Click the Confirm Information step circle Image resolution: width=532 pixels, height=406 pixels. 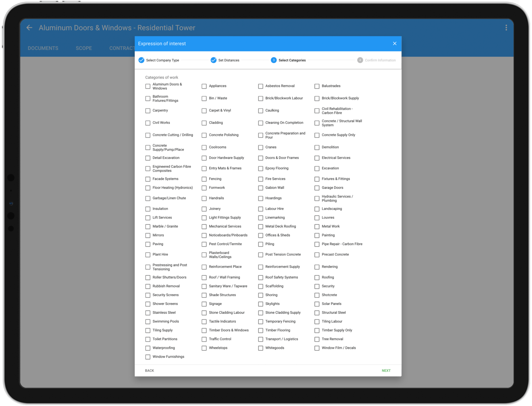pyautogui.click(x=360, y=60)
